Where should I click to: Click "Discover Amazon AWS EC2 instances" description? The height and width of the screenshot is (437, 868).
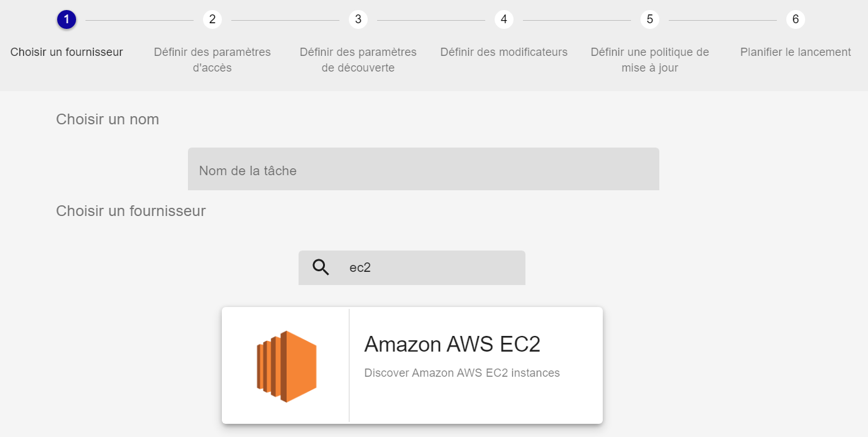pos(462,373)
